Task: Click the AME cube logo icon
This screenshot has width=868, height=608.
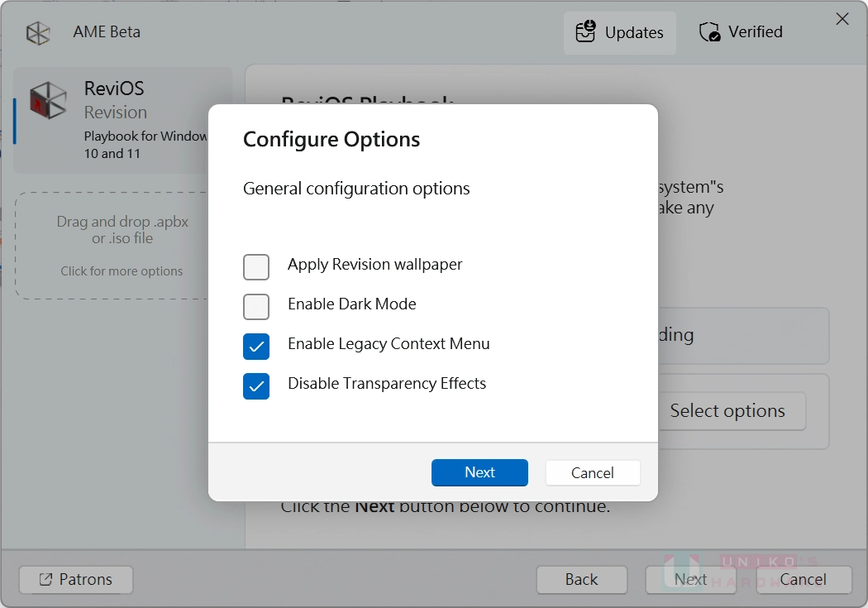Action: (x=38, y=33)
